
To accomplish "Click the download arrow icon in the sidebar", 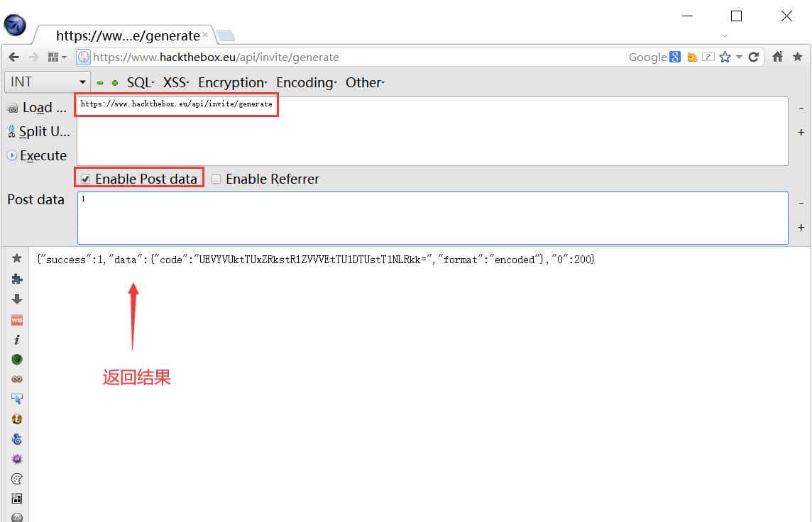I will [x=16, y=299].
